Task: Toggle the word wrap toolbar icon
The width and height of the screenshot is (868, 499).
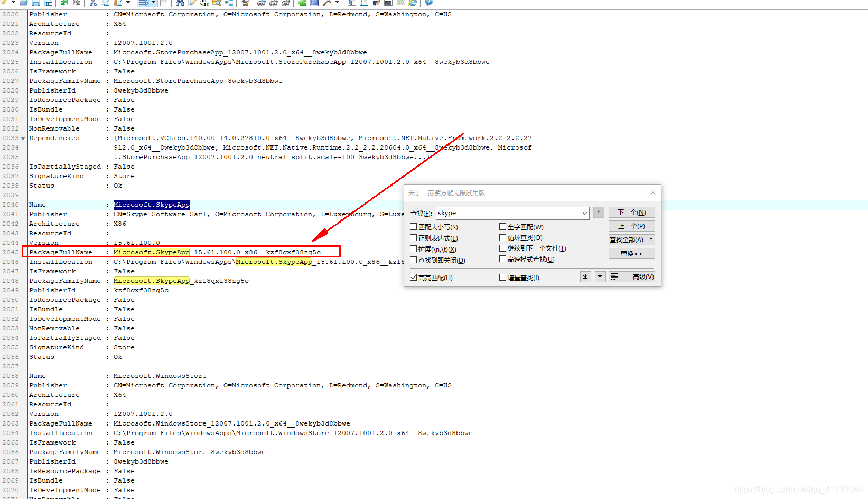Action: point(144,3)
